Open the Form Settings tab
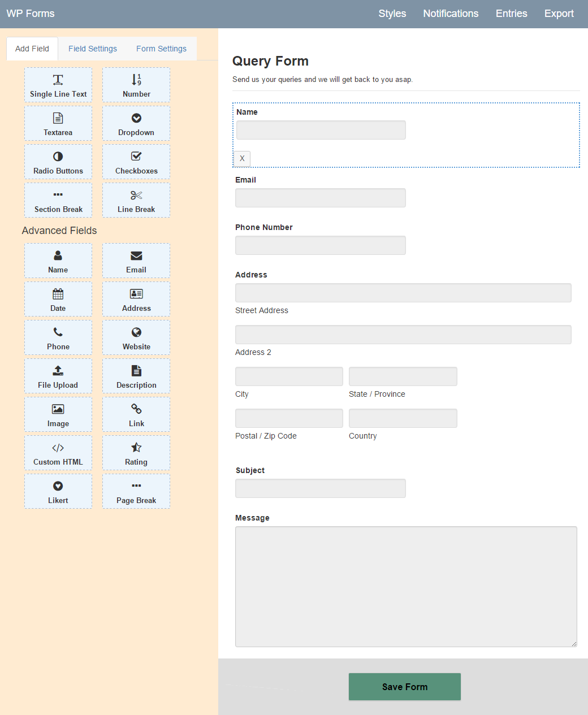 pyautogui.click(x=161, y=49)
